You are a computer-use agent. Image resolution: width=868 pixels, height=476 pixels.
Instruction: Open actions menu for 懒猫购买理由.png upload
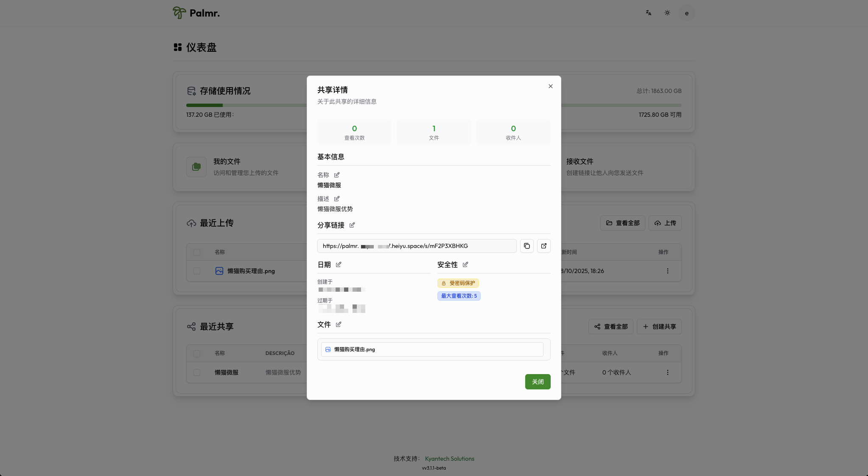click(667, 271)
